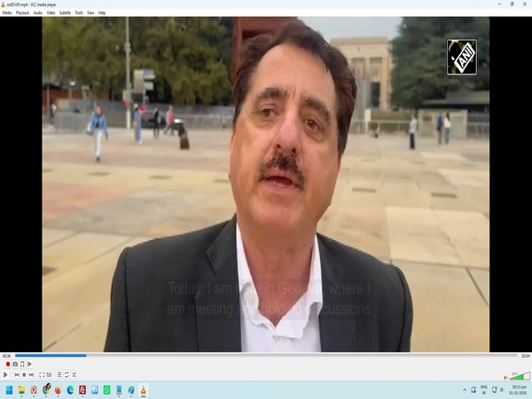
Task: Click the ENG IN language indicator
Action: click(x=484, y=390)
